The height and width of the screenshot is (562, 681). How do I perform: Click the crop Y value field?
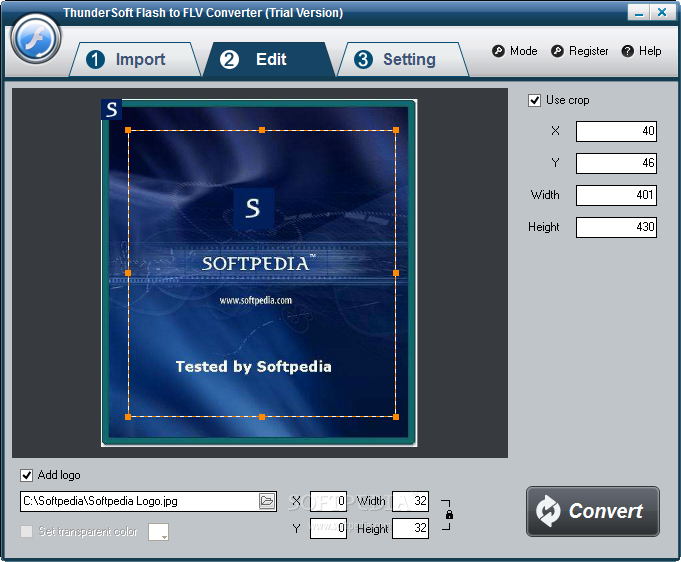coord(616,163)
